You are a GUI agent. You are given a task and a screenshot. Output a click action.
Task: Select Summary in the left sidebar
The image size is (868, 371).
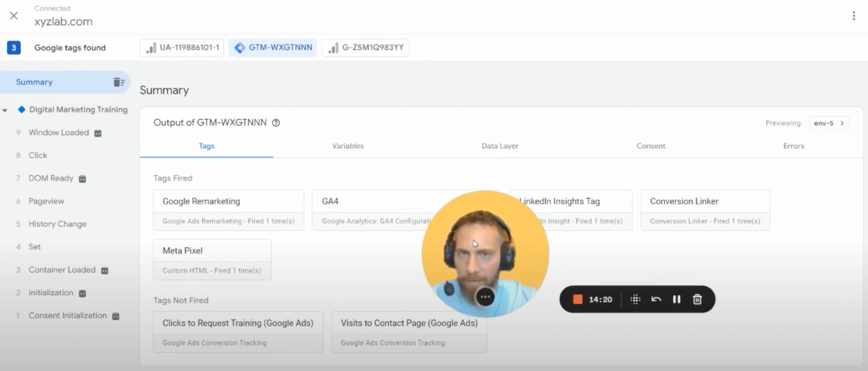[65, 82]
